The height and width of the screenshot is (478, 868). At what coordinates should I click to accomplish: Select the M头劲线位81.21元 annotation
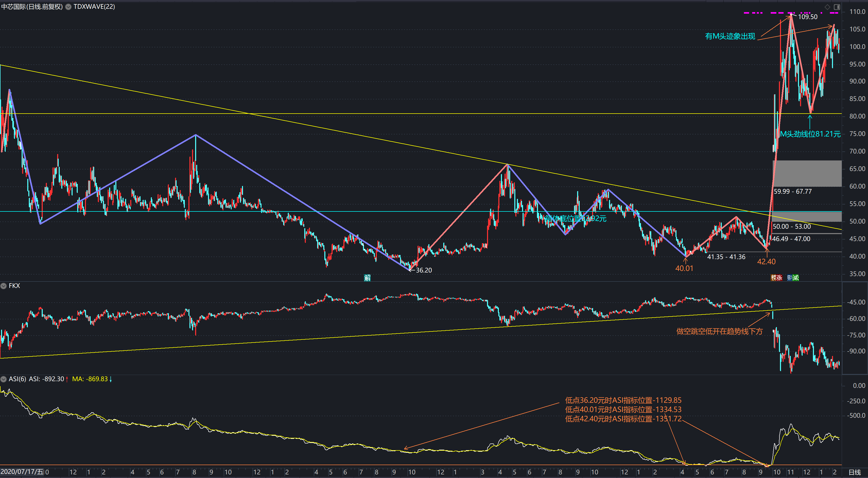pyautogui.click(x=810, y=134)
